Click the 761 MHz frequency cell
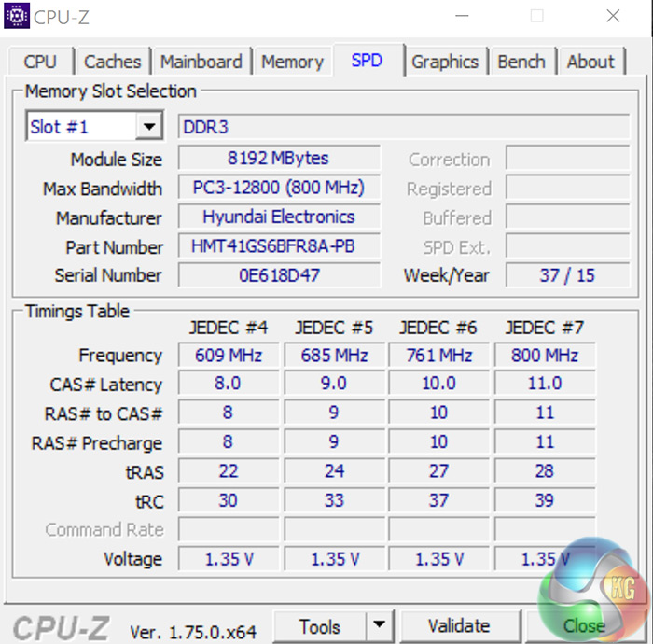The image size is (653, 644). point(439,356)
